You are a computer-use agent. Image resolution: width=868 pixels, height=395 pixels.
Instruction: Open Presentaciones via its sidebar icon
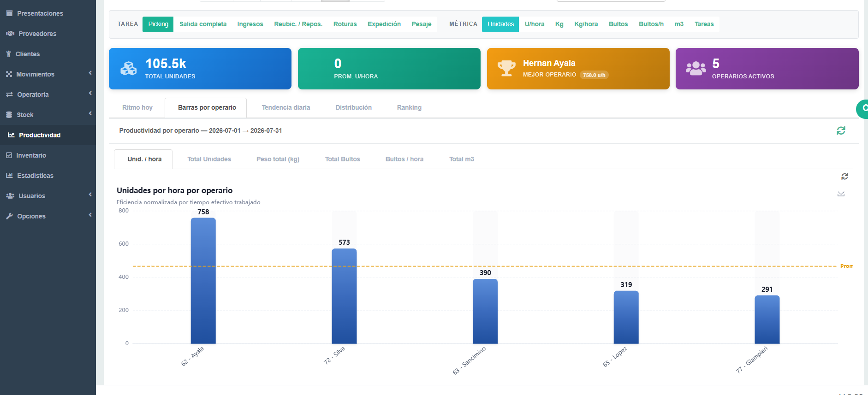(9, 13)
